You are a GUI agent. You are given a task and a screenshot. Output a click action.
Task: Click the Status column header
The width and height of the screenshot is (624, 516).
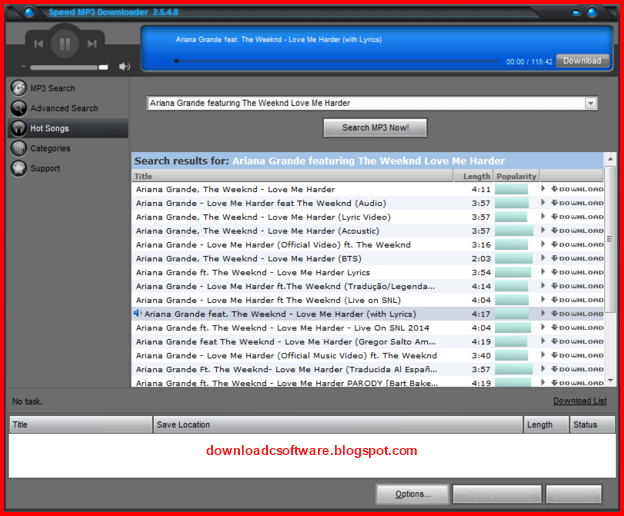[x=592, y=424]
